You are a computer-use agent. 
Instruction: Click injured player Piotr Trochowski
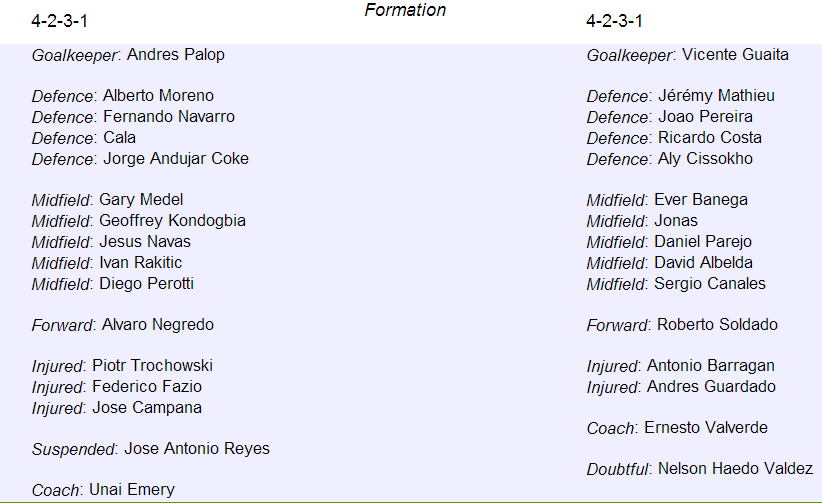(x=153, y=366)
